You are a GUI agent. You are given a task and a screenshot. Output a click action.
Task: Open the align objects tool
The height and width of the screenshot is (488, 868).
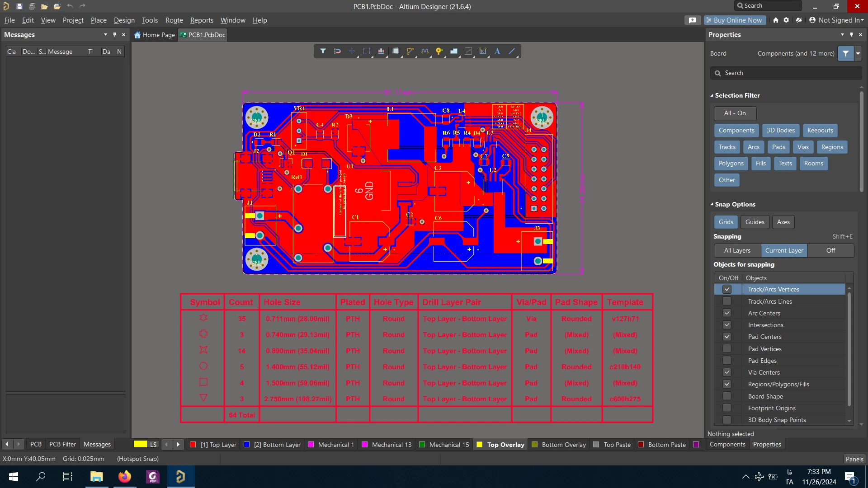point(381,51)
